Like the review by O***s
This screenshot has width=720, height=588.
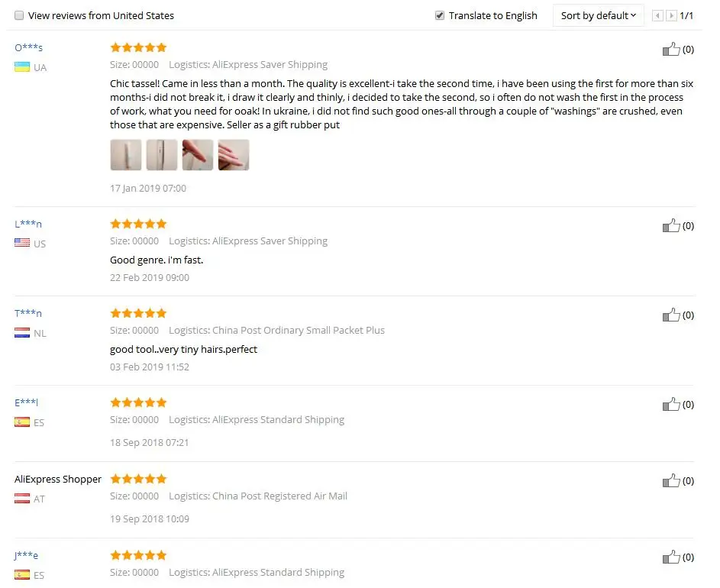click(671, 49)
